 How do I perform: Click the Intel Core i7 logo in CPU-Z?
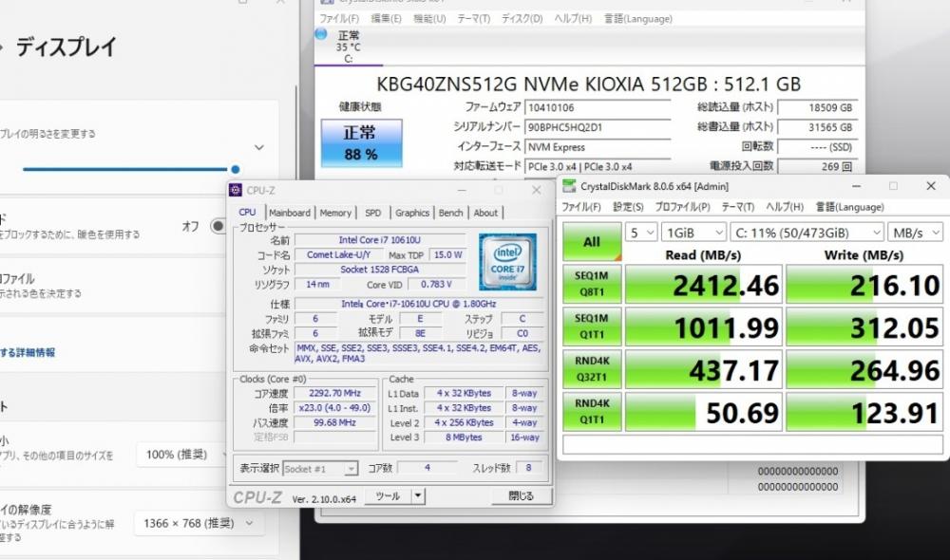(507, 262)
